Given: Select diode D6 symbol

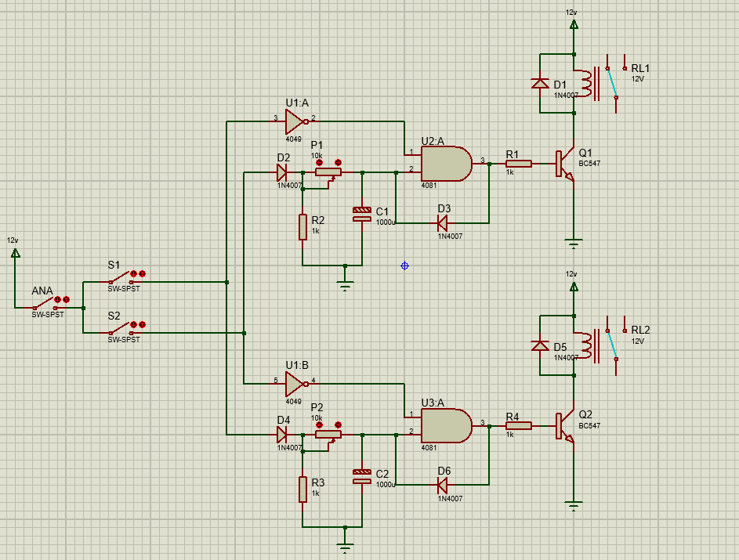Looking at the screenshot, I should click(442, 485).
